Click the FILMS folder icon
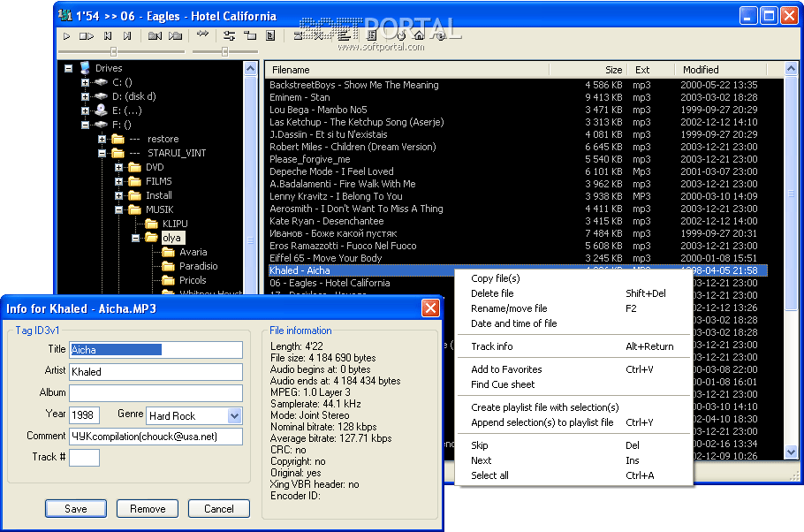The image size is (804, 532). (135, 181)
